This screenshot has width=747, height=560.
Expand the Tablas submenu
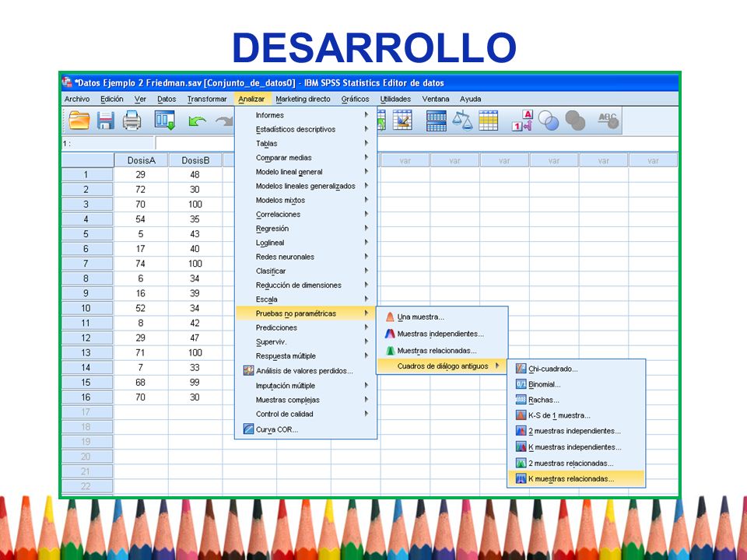click(306, 143)
